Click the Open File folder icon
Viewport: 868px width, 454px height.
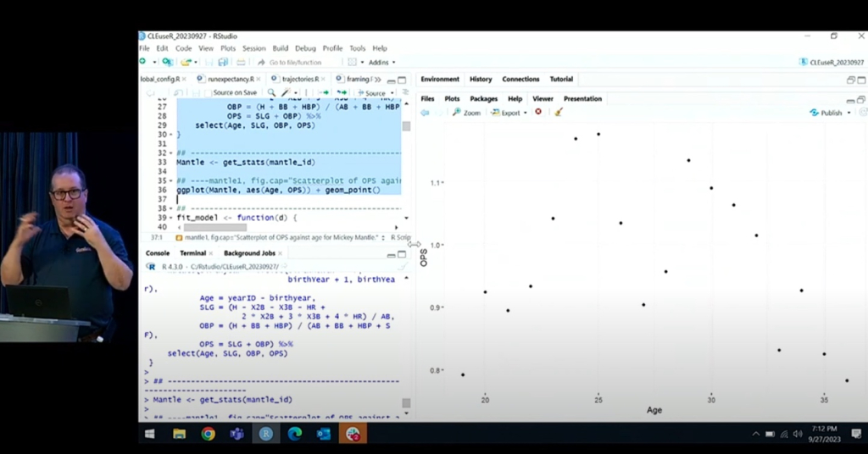(186, 62)
